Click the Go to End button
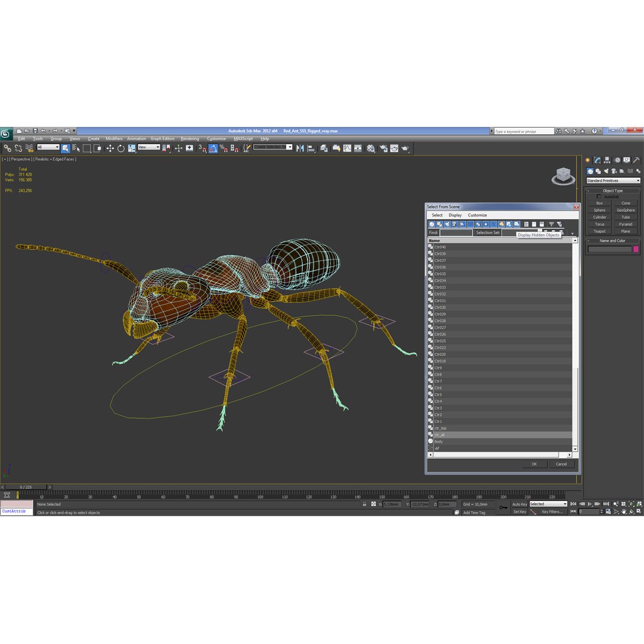Viewport: 644px width, 644px height. coord(606,504)
